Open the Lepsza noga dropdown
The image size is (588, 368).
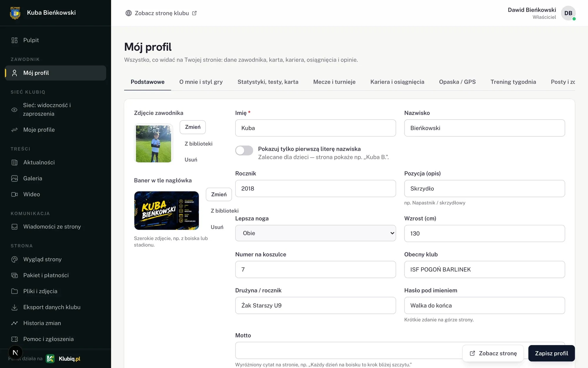(x=315, y=233)
